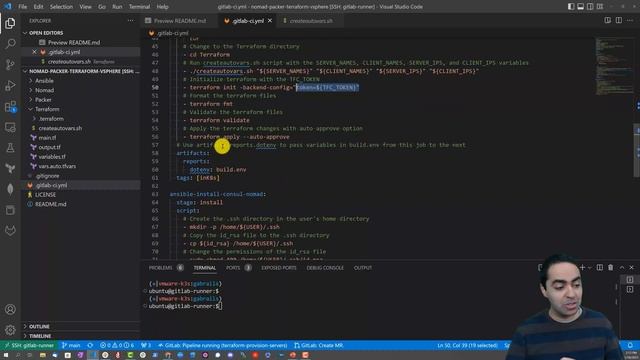Maximize the panel size chevron
The width and height of the screenshot is (640, 360).
pos(622,267)
